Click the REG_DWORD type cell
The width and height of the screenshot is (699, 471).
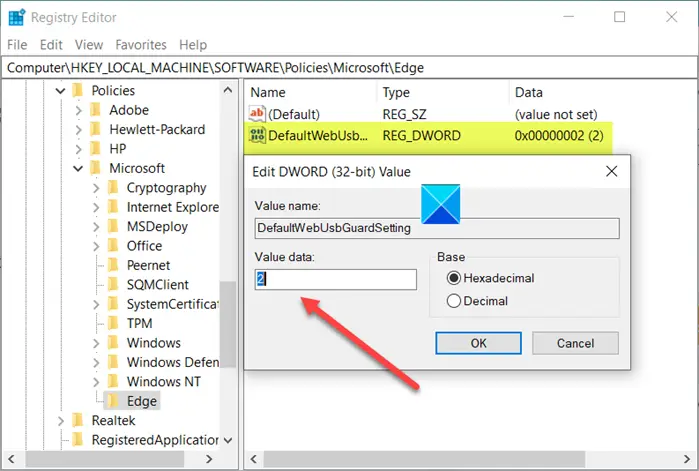click(421, 135)
